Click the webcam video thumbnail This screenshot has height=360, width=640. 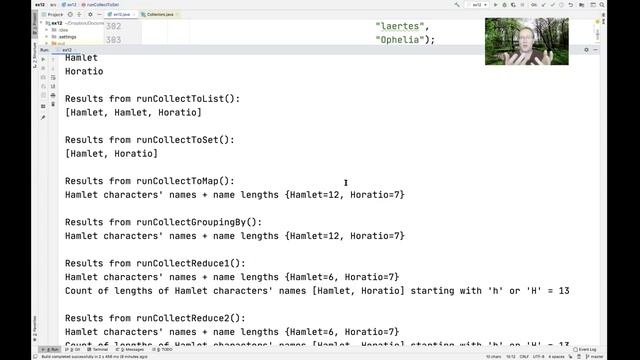pyautogui.click(x=527, y=41)
